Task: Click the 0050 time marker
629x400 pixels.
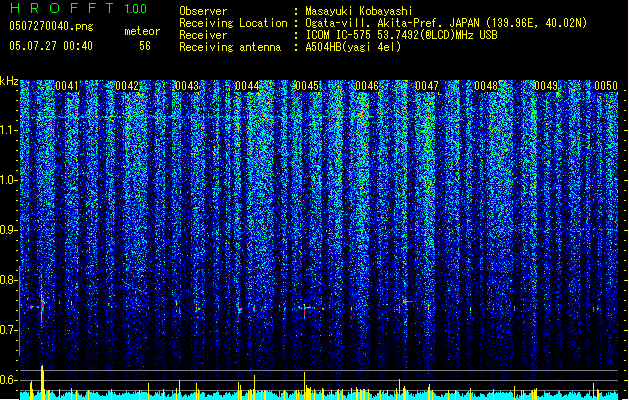Action: coord(606,86)
